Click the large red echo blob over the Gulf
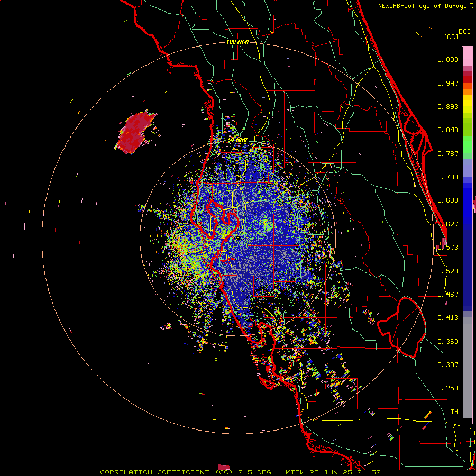This screenshot has width=476, height=476. click(x=135, y=133)
